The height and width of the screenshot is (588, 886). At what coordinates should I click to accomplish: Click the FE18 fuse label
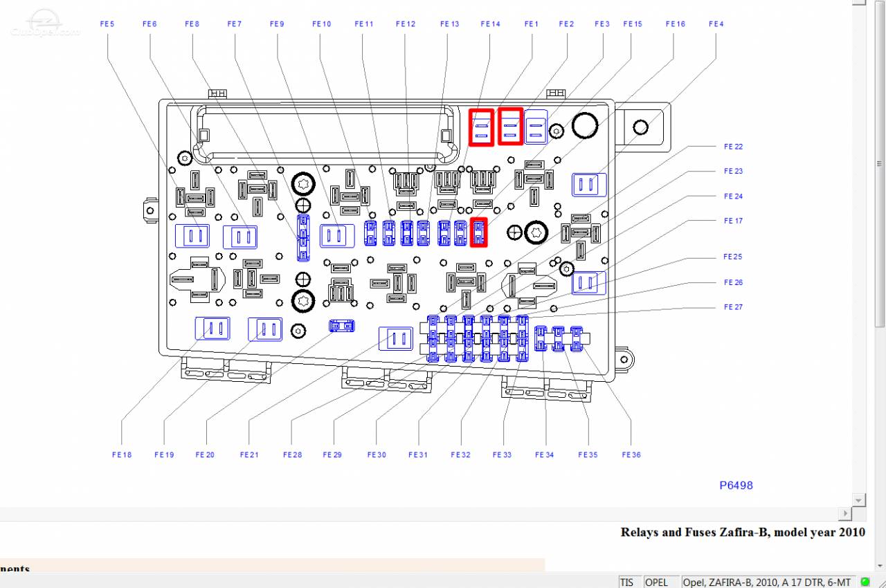(122, 455)
